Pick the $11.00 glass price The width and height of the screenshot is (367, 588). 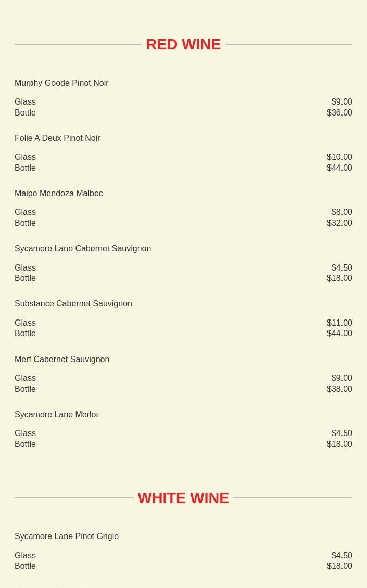[x=339, y=323]
